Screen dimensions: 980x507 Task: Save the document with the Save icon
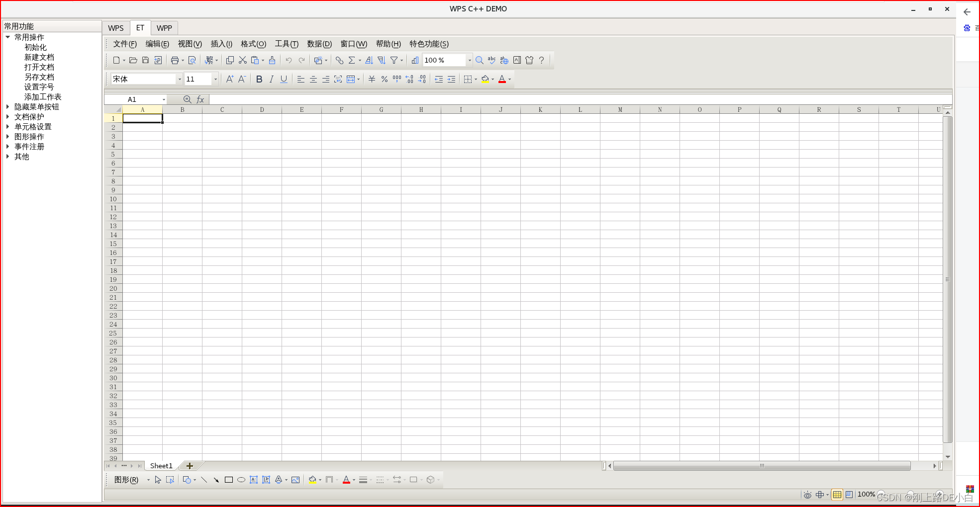[x=145, y=60]
